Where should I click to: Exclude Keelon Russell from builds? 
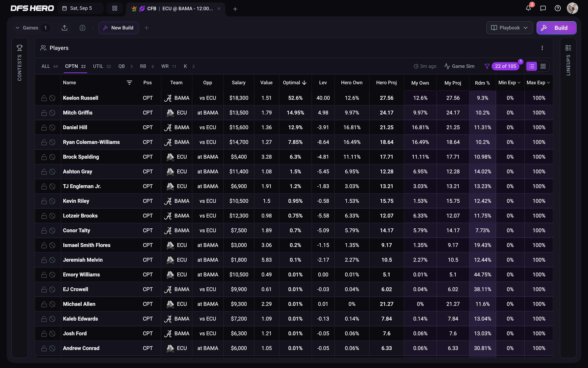52,98
